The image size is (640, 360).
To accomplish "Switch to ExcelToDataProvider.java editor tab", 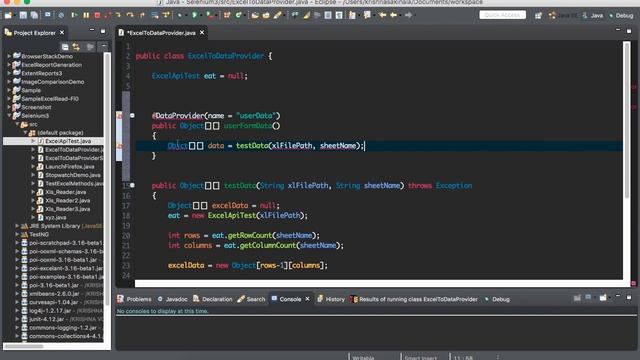I will click(x=161, y=33).
